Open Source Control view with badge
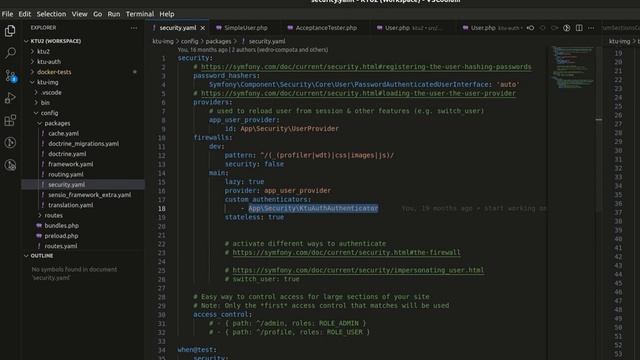This screenshot has height=360, width=640. pyautogui.click(x=10, y=76)
